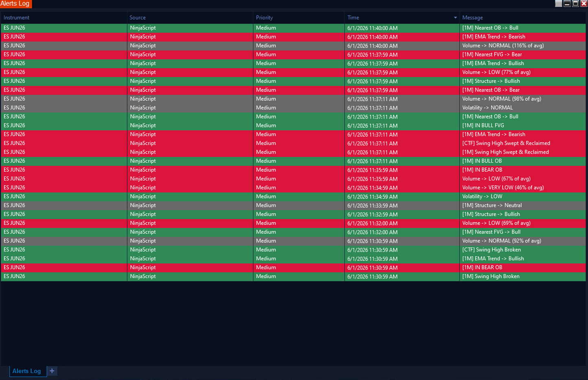
Task: Select 11:37:11 AM '[1M] EMA Trend -> Bearish' message
Action: [x=494, y=134]
